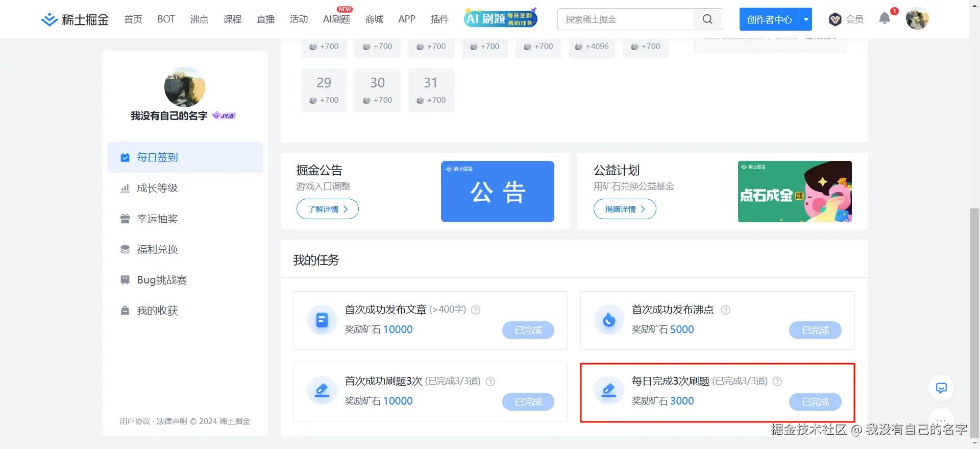
Task: Click the article task document icon
Action: (322, 320)
